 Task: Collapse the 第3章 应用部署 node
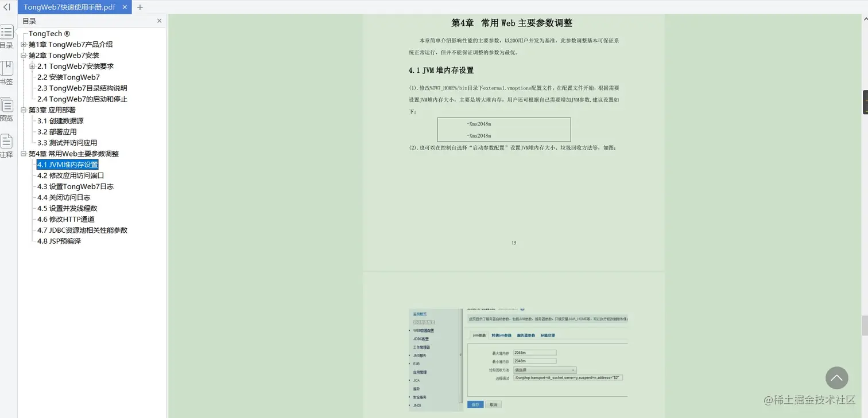point(24,110)
